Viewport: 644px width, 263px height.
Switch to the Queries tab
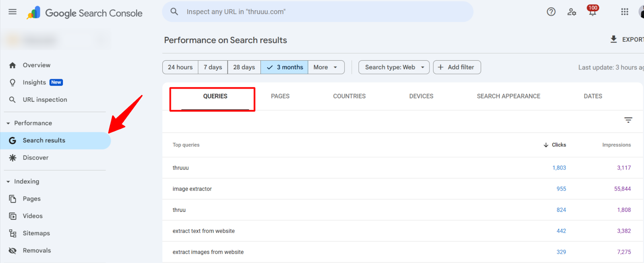pos(215,96)
